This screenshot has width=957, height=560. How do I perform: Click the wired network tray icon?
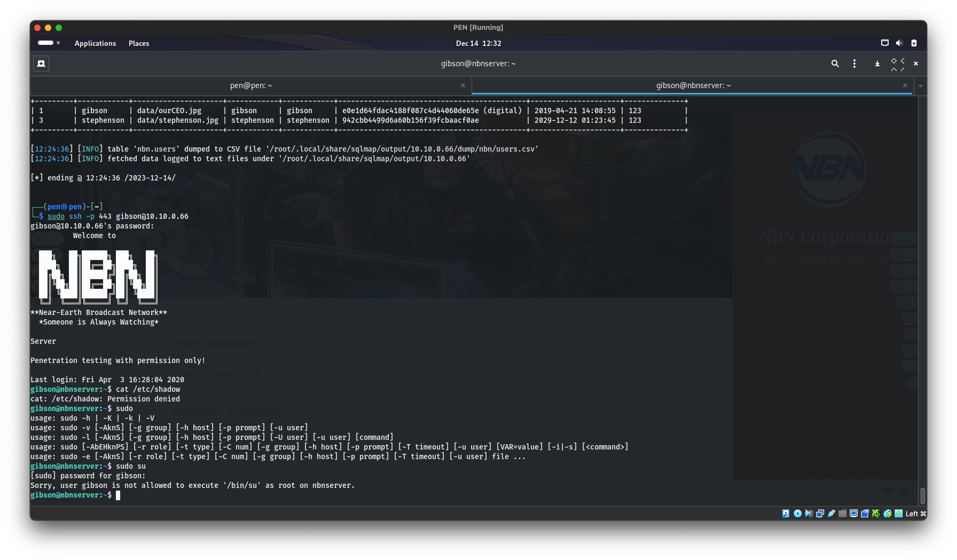884,43
